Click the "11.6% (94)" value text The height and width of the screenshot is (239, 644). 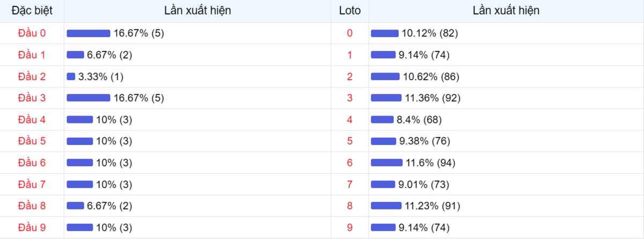point(430,163)
